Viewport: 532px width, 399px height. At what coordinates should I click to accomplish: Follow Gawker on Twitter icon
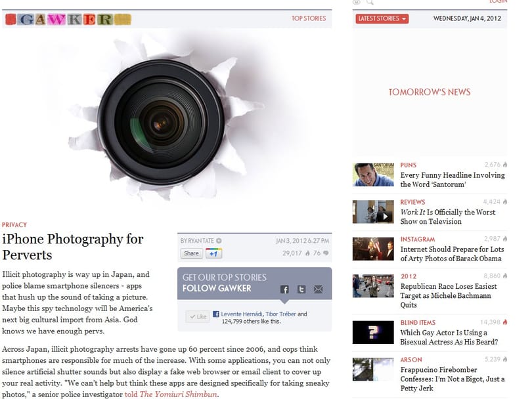pyautogui.click(x=301, y=289)
